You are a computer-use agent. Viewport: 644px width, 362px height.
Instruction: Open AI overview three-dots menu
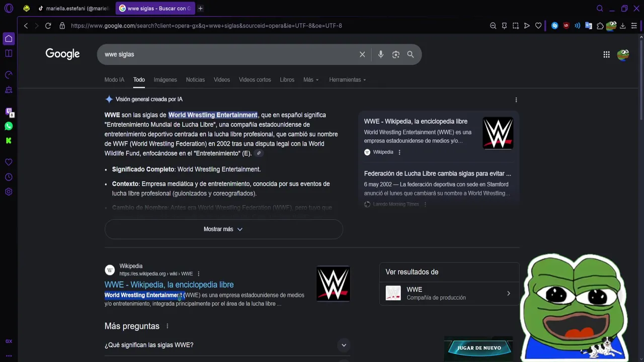(516, 100)
